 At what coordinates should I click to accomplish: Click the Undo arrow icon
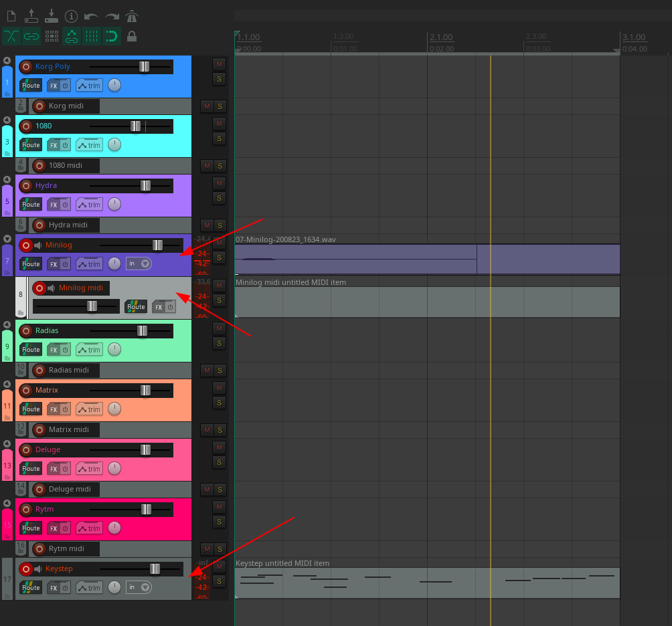click(x=91, y=17)
